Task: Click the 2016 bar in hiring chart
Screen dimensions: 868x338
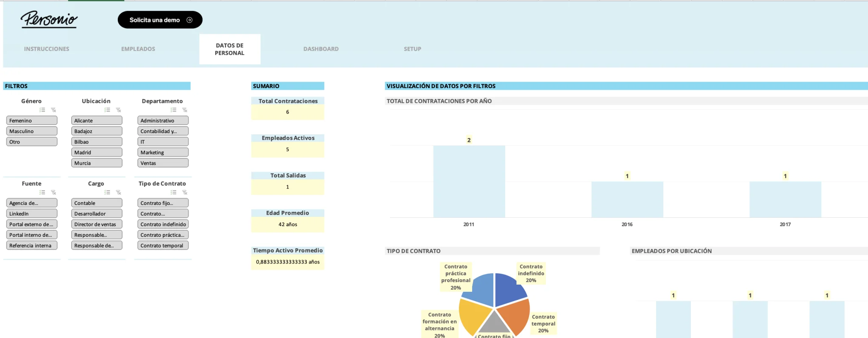Action: point(627,199)
